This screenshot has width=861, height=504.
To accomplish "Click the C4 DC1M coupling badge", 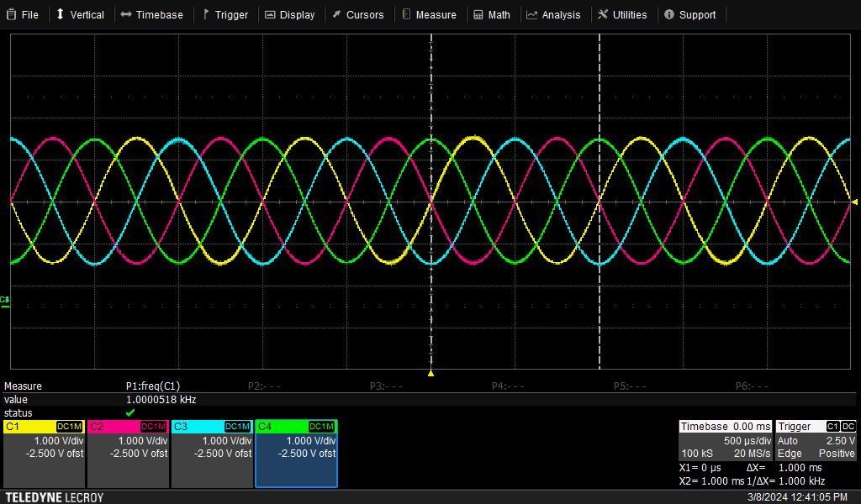I will pyautogui.click(x=321, y=427).
